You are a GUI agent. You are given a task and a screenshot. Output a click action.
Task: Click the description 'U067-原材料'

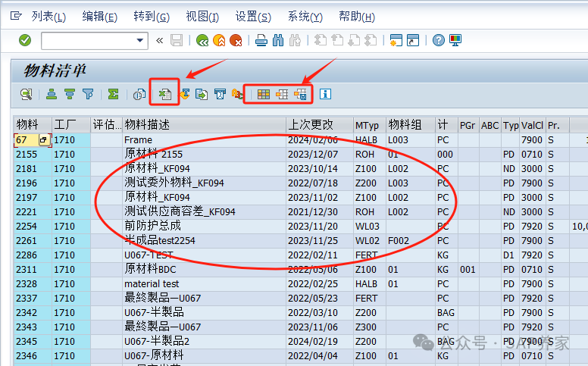(154, 355)
